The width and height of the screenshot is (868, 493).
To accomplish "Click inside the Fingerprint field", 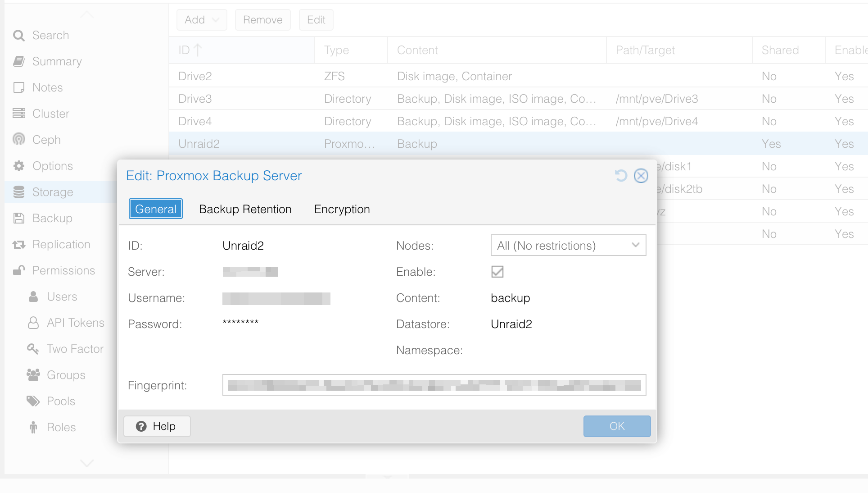I will click(434, 385).
